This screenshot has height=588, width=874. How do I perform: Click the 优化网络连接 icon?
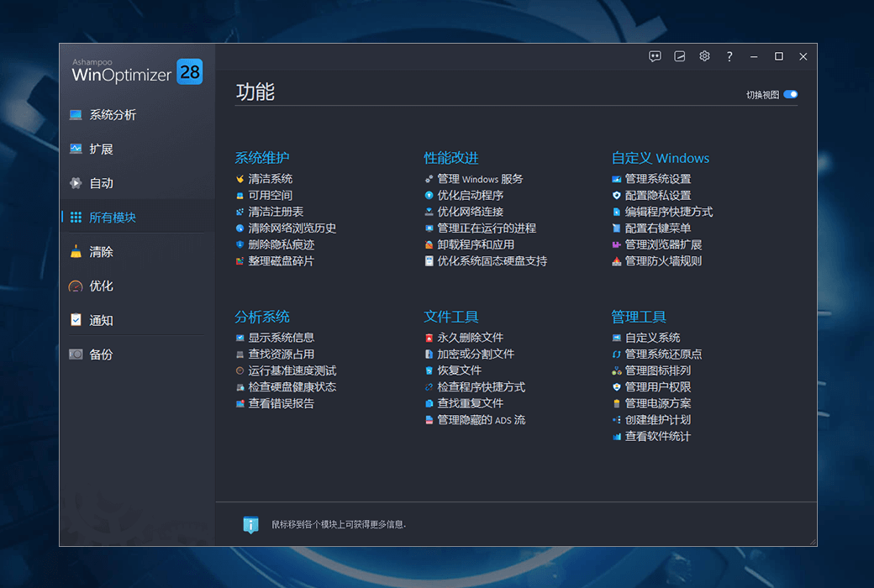coord(429,212)
